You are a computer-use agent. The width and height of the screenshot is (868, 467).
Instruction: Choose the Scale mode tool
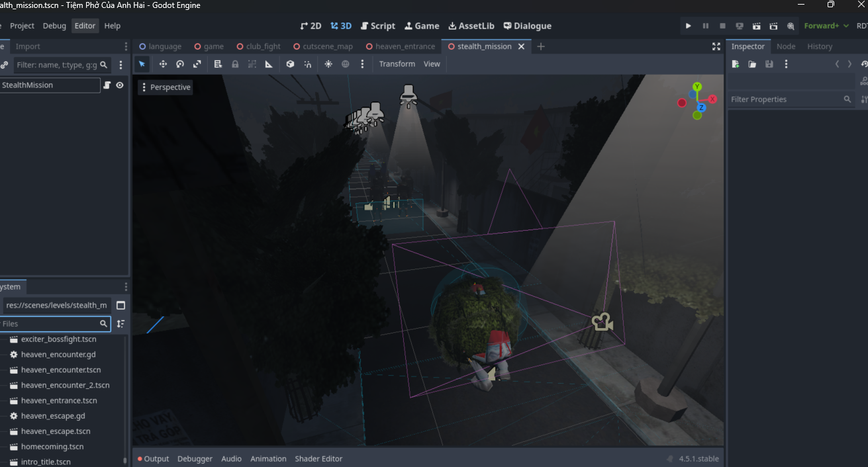[197, 64]
